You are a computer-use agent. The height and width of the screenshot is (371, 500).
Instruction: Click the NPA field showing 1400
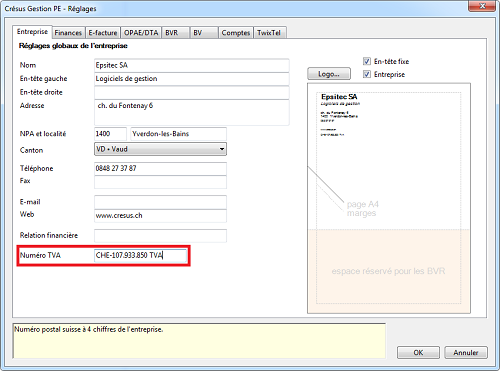pyautogui.click(x=110, y=134)
